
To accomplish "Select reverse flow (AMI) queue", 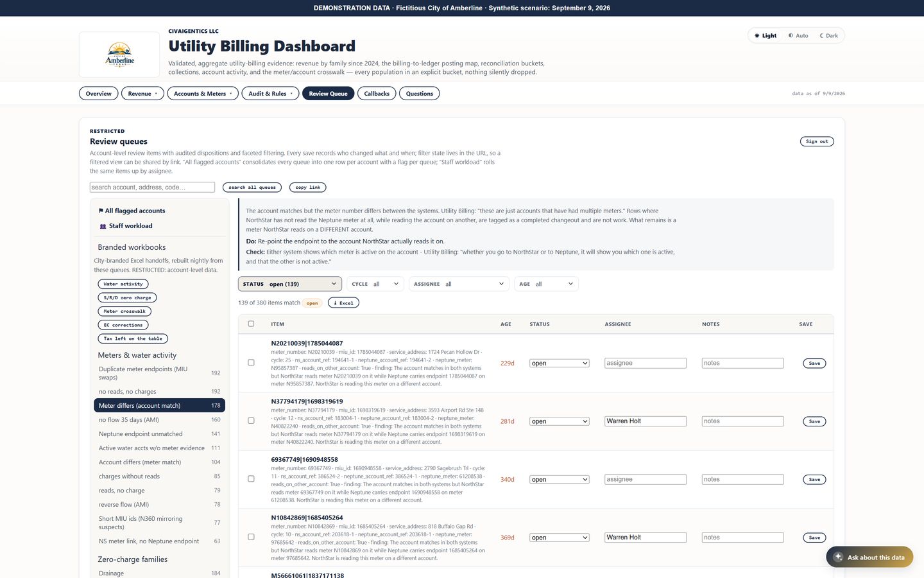I will pyautogui.click(x=159, y=505).
